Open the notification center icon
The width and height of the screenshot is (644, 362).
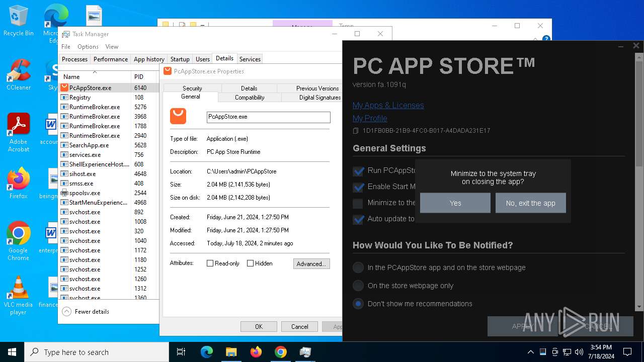pos(627,352)
